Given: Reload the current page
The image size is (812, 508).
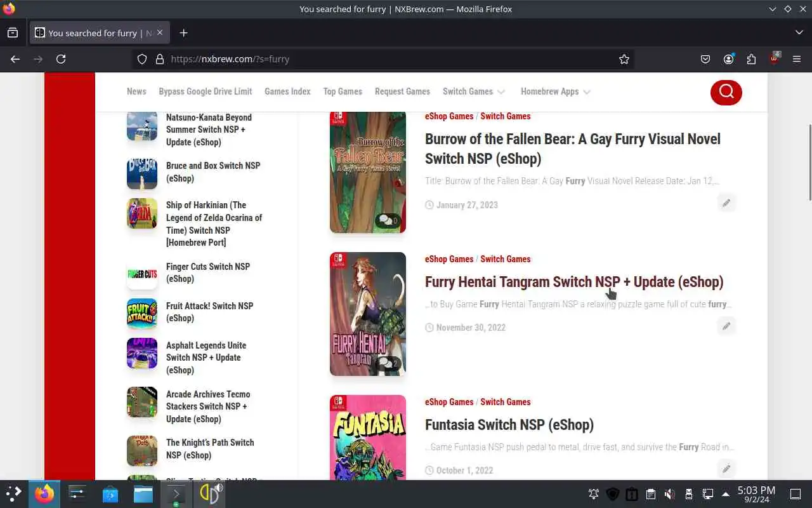Looking at the screenshot, I should coord(61,59).
